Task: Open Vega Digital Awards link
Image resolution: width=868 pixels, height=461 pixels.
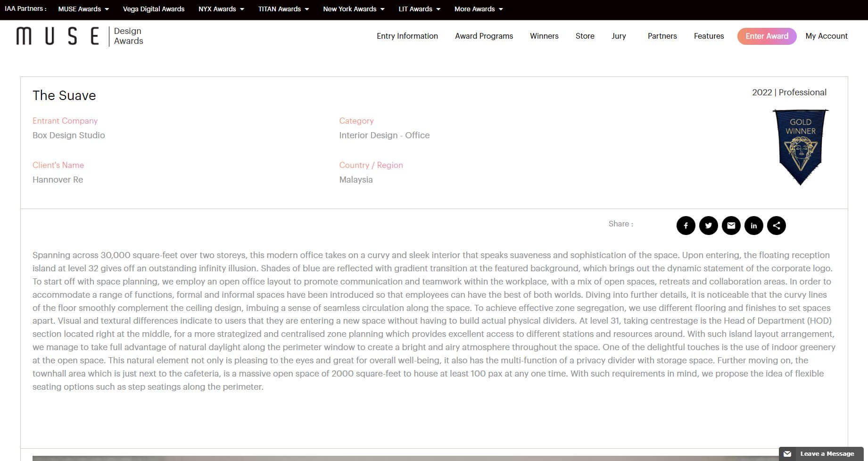Action: click(154, 9)
